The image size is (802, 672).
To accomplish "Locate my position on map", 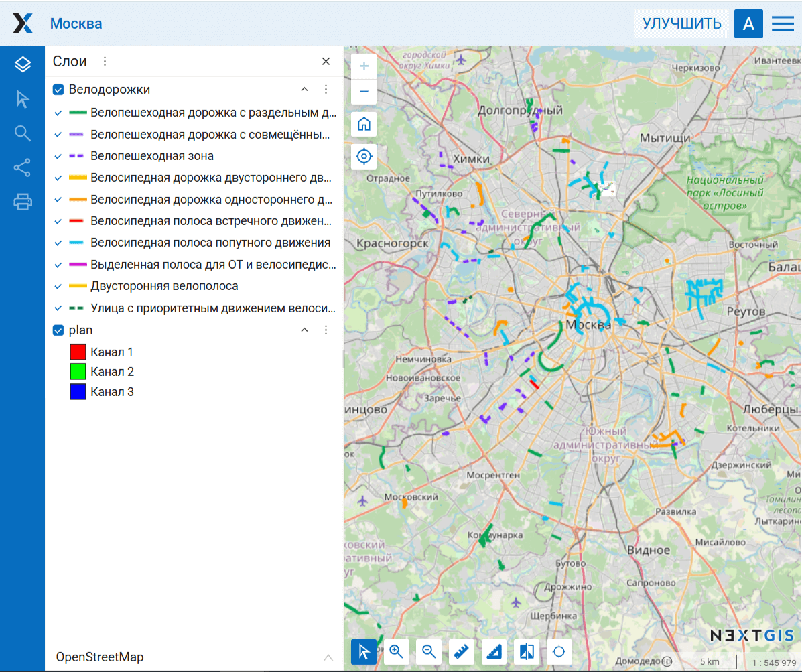I will pos(364,157).
